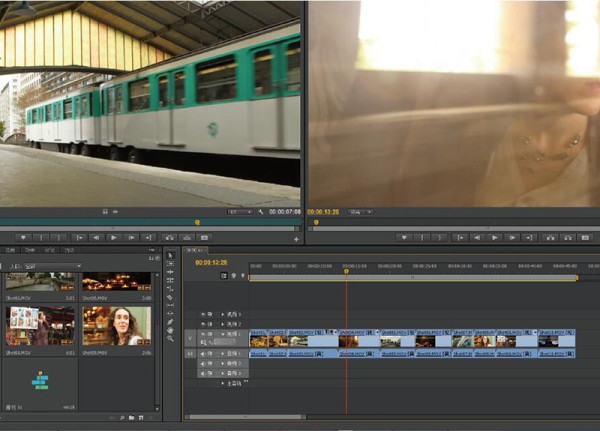
Task: Go to In point in program monitor
Action: 460,238
